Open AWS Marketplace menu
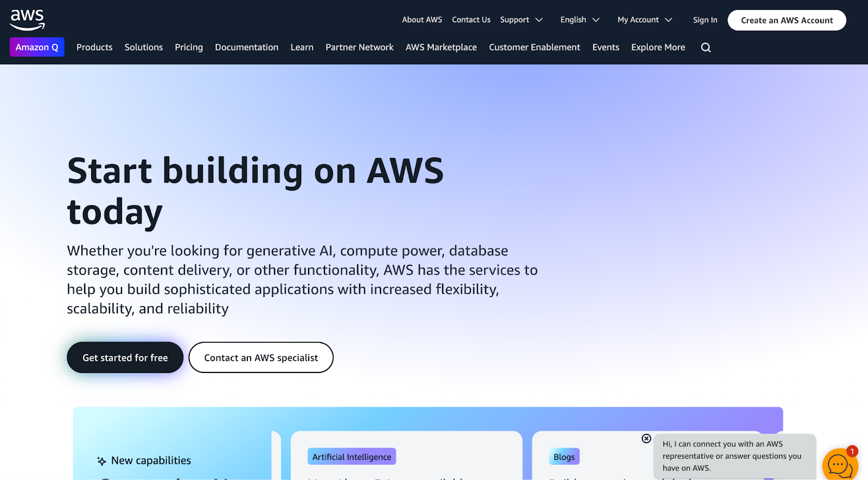Screen dimensions: 868x480 tap(441, 47)
